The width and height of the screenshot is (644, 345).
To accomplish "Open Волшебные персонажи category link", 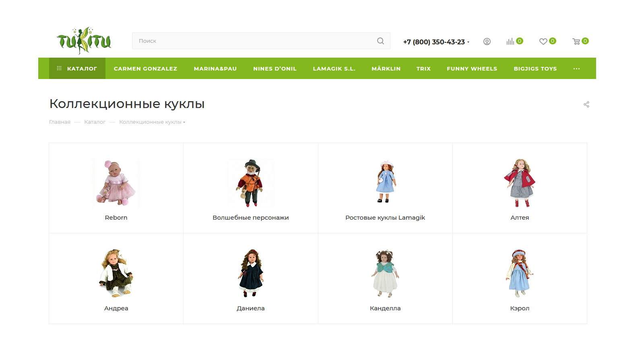I will pos(251,218).
